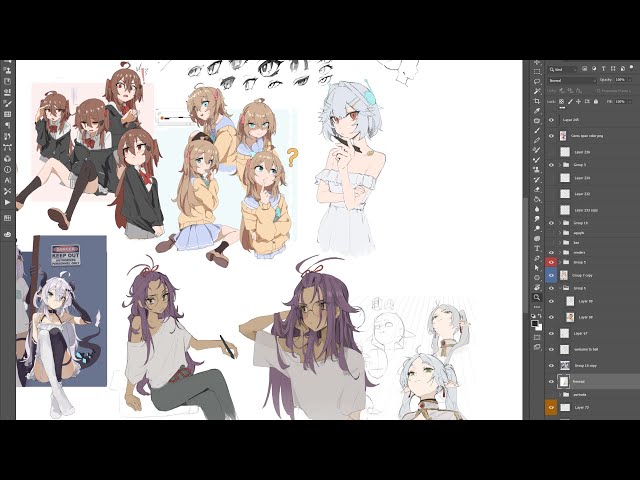Select the Ellipse shape tool

pyautogui.click(x=537, y=278)
